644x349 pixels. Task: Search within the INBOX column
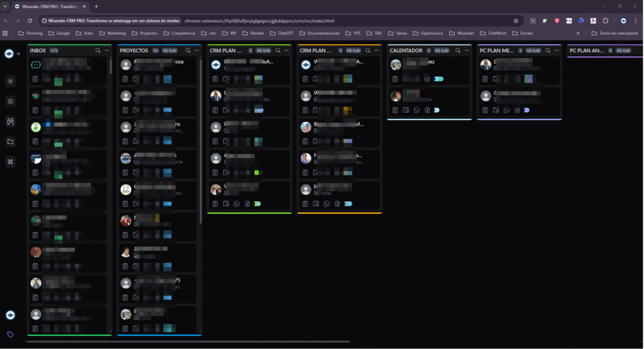click(98, 50)
